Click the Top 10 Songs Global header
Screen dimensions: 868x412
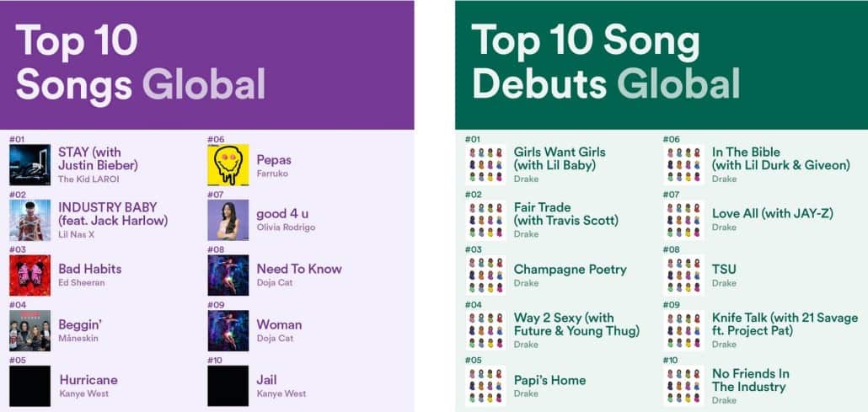[x=140, y=63]
